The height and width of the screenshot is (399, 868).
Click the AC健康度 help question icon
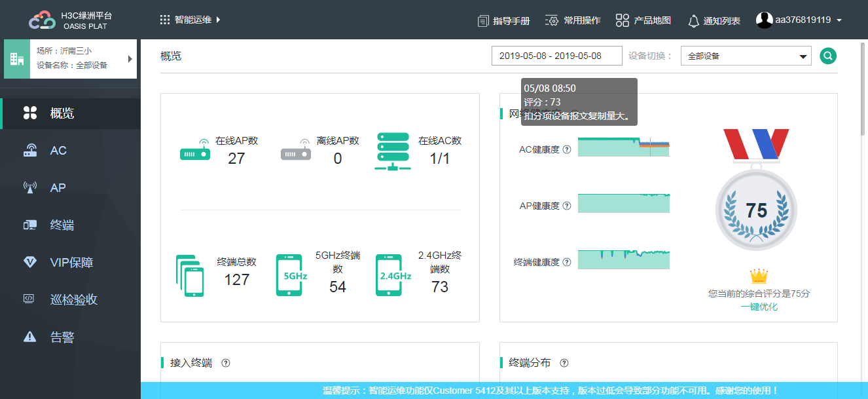[567, 149]
